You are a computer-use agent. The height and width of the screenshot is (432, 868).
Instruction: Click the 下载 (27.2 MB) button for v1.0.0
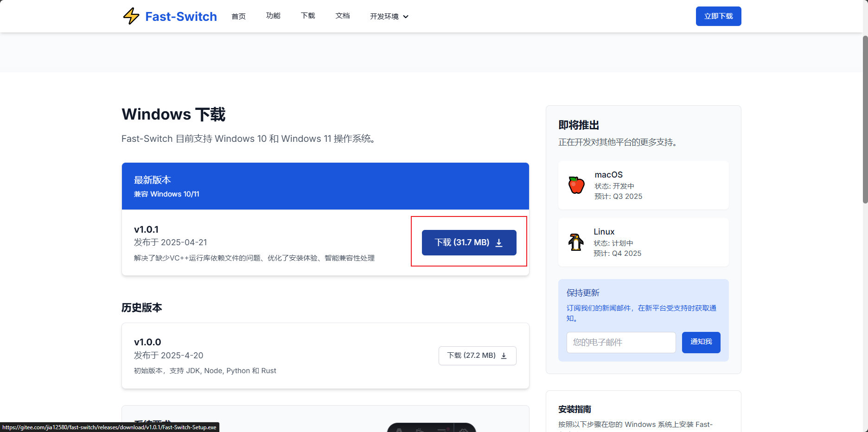[477, 356]
